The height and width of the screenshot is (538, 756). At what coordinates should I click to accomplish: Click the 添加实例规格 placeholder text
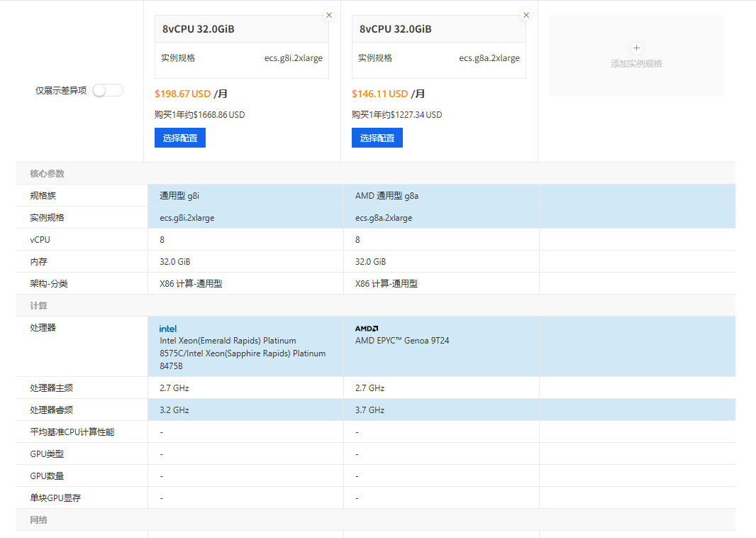[636, 64]
